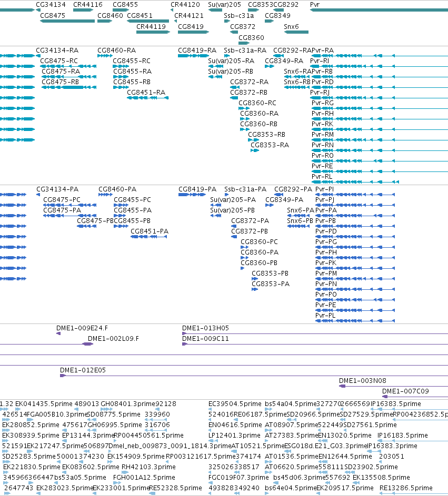The image size is (448, 496).
Task: Select the Su(var)205-RA transcript label
Action: 231,60
